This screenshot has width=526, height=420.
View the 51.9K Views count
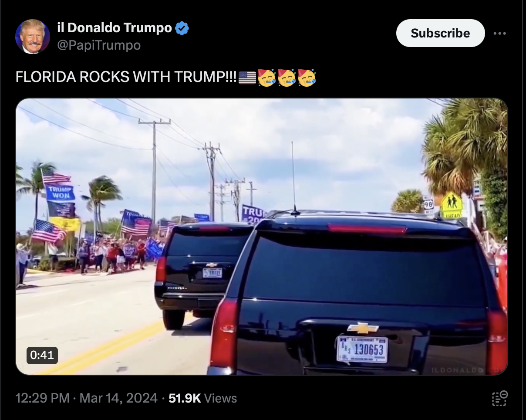[202, 398]
